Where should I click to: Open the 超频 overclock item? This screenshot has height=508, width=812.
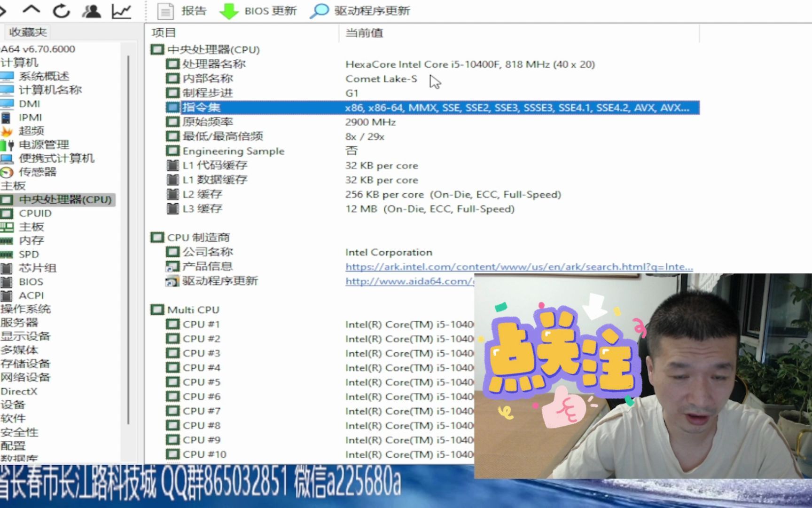pos(31,131)
